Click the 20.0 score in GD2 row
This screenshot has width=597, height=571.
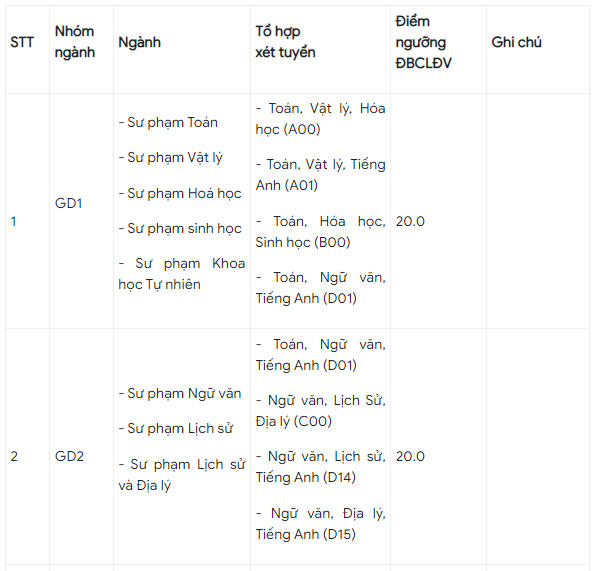point(410,456)
